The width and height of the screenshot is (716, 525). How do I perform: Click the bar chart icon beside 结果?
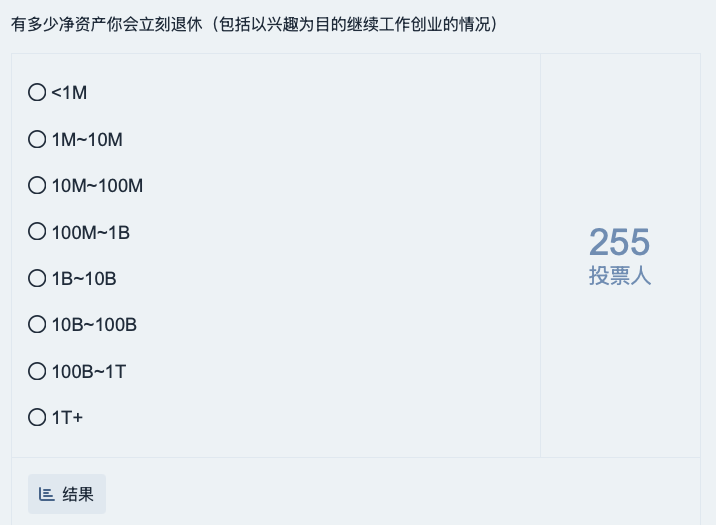click(47, 494)
